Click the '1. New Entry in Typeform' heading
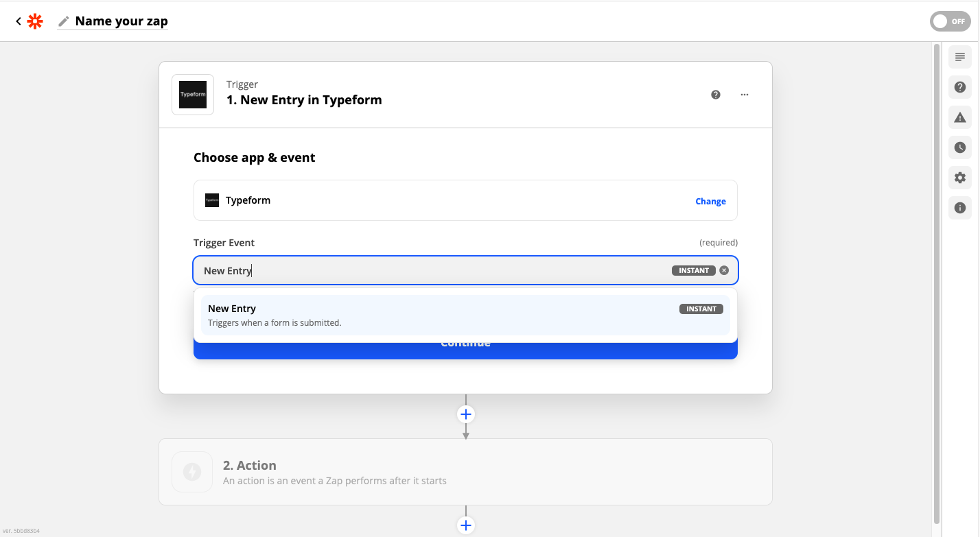 click(x=304, y=99)
